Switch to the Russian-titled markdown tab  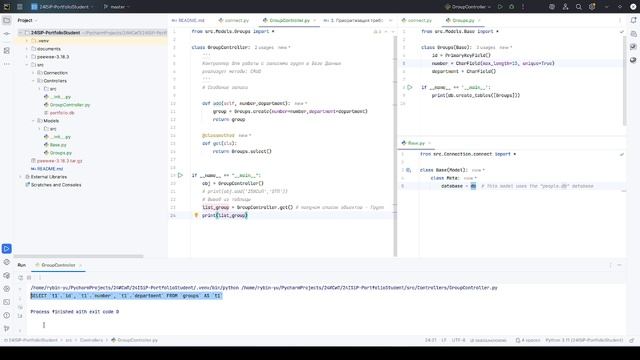[353, 20]
